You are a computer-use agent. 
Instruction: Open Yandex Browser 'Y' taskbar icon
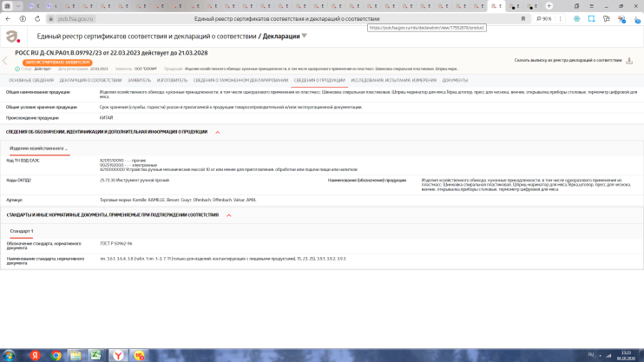point(118,355)
